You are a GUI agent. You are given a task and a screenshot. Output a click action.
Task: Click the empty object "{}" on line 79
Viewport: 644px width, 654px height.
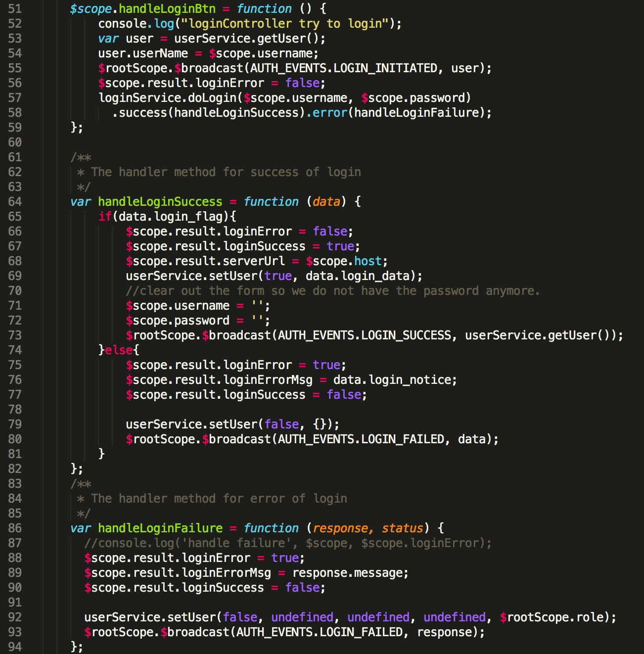tap(320, 424)
